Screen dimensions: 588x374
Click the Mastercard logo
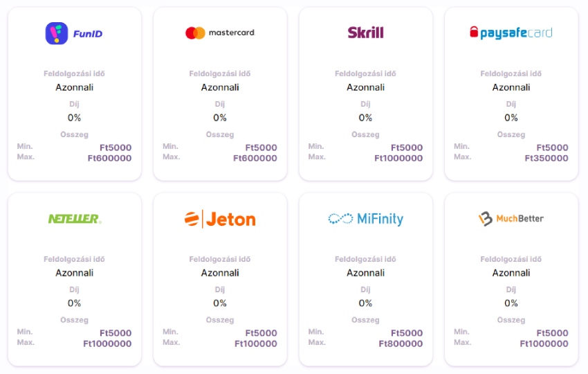[x=219, y=33]
